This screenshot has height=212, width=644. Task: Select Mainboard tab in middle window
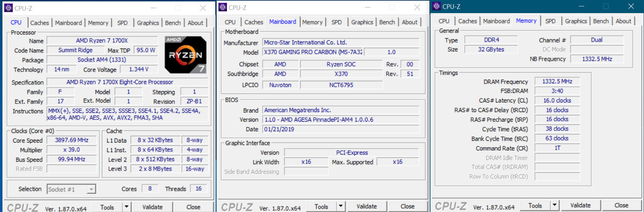pyautogui.click(x=283, y=21)
